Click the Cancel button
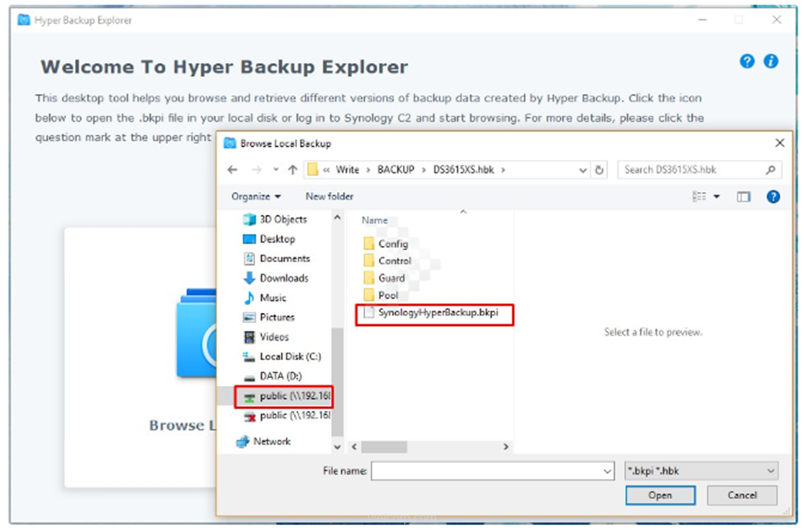This screenshot has width=804, height=532. pos(741,495)
